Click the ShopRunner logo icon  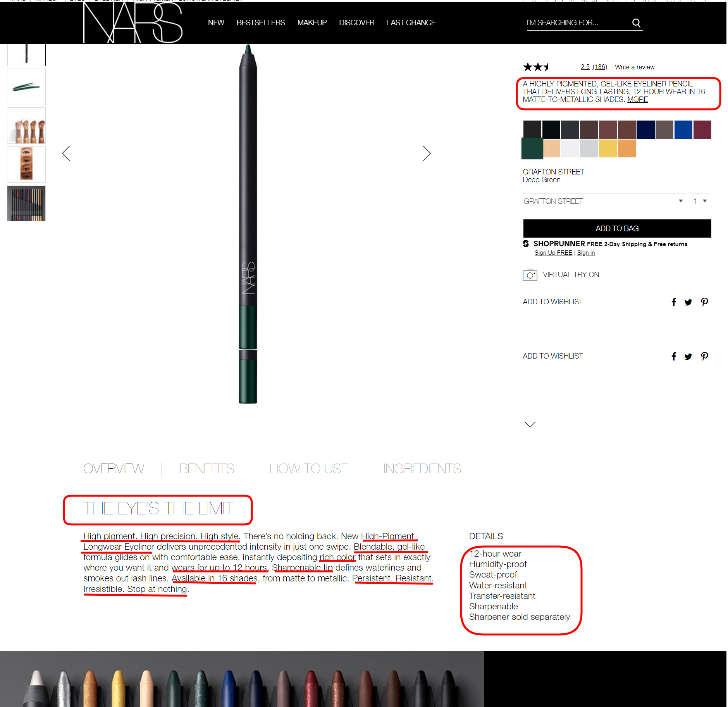pyautogui.click(x=526, y=243)
